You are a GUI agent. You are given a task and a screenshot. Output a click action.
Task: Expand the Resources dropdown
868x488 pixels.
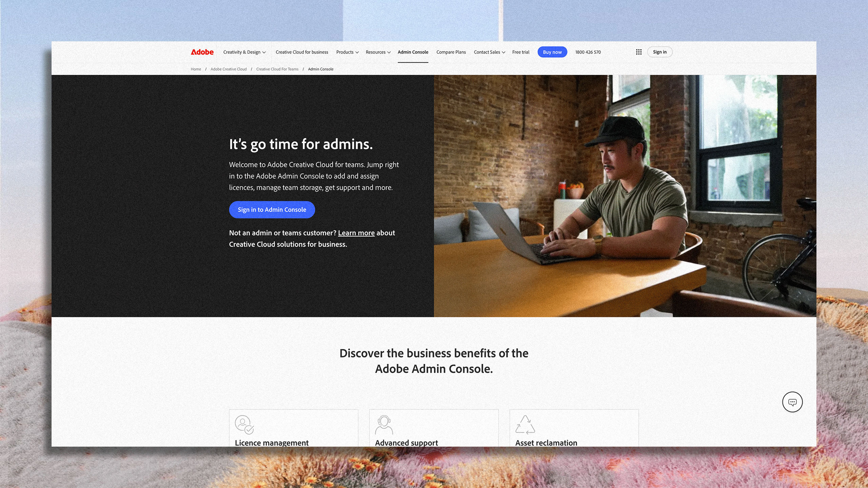[x=378, y=52]
